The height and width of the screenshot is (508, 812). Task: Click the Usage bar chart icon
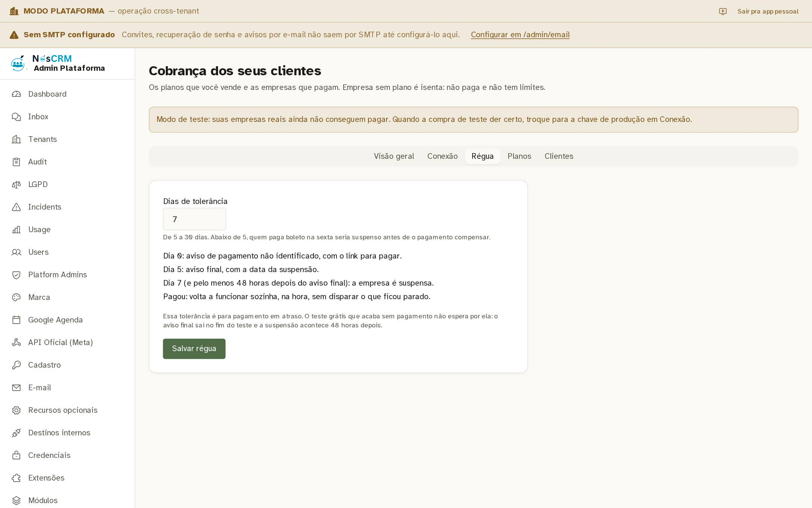click(x=16, y=230)
